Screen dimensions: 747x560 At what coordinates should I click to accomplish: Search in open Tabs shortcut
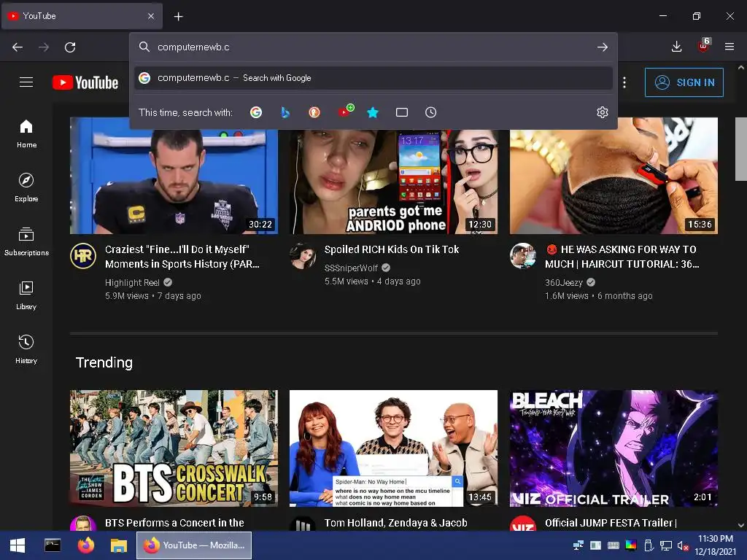(402, 112)
